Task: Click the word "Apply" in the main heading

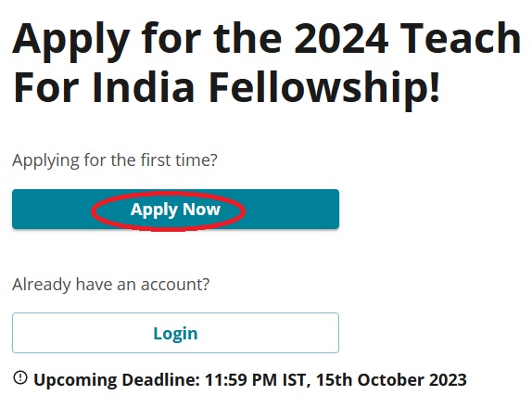Action: (71, 42)
